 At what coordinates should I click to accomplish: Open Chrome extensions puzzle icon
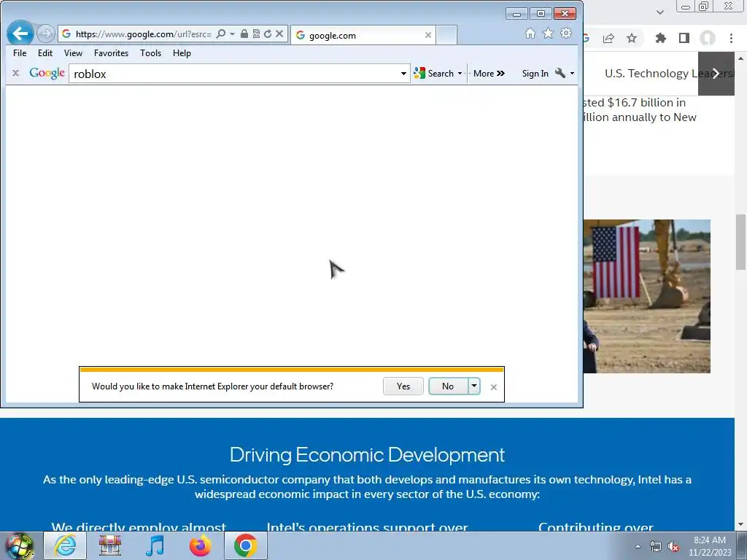coord(661,38)
